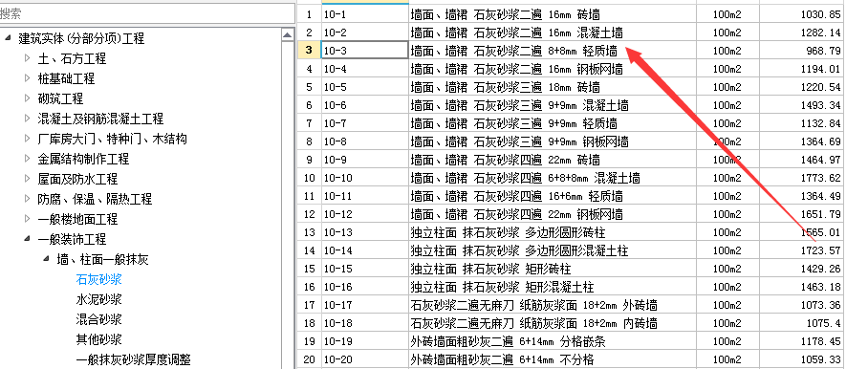The height and width of the screenshot is (369, 868).
Task: Click code cell 10-1
Action: click(x=365, y=14)
